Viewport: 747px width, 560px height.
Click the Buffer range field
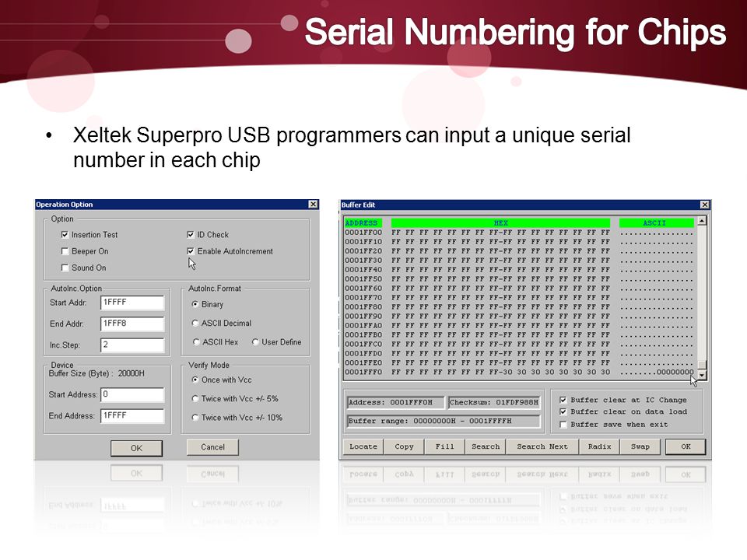[444, 421]
